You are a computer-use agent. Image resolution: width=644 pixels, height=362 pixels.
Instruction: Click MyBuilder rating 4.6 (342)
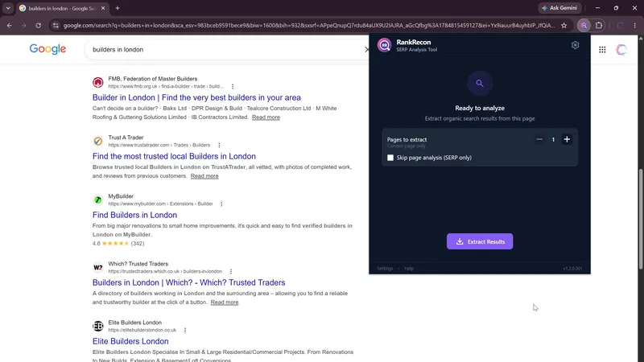118,244
